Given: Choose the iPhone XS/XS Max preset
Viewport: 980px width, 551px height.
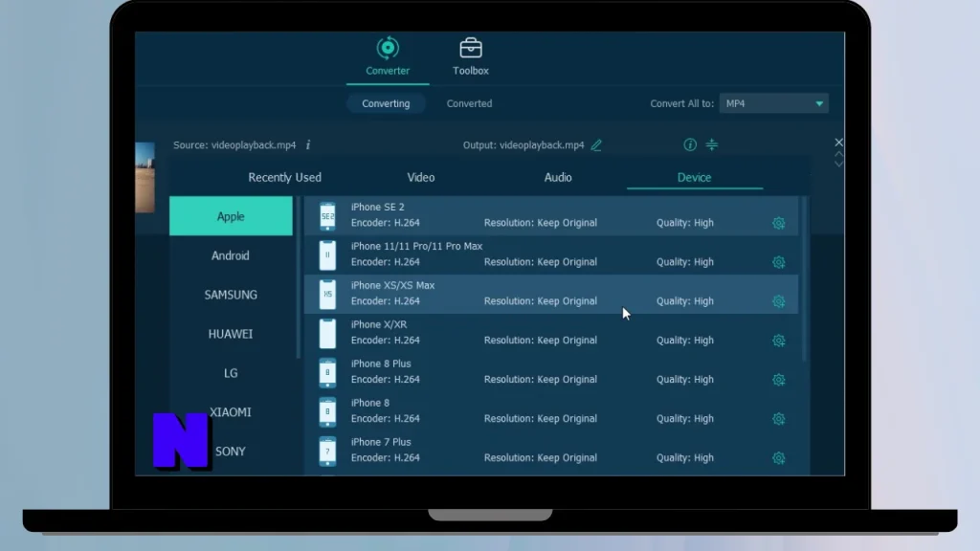Looking at the screenshot, I should (392, 285).
